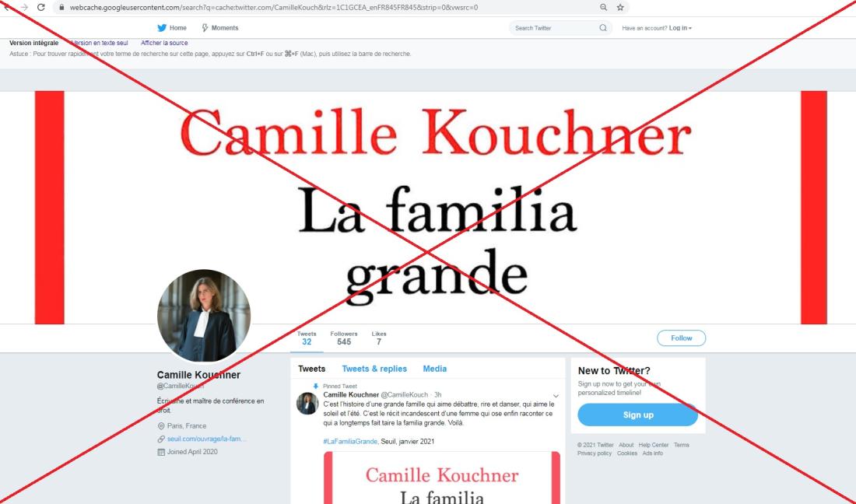Open Camille Kouchner profile photo

(x=204, y=315)
